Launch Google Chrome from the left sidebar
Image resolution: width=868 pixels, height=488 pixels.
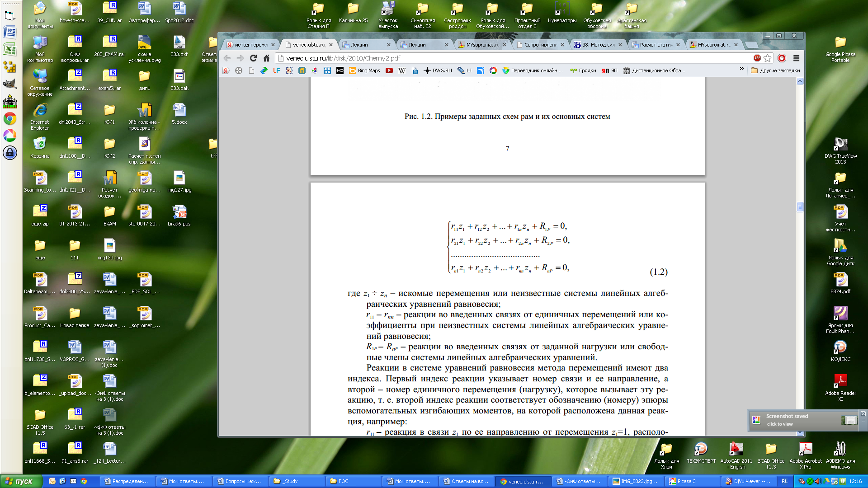(9, 118)
